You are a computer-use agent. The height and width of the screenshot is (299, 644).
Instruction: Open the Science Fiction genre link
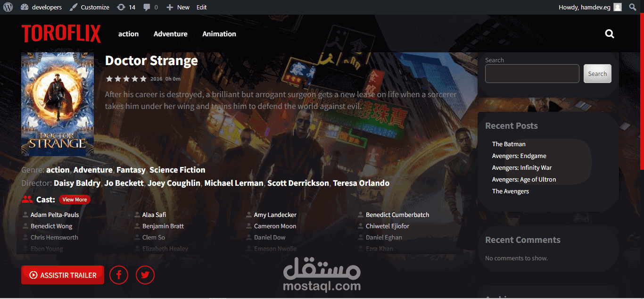[x=177, y=170]
